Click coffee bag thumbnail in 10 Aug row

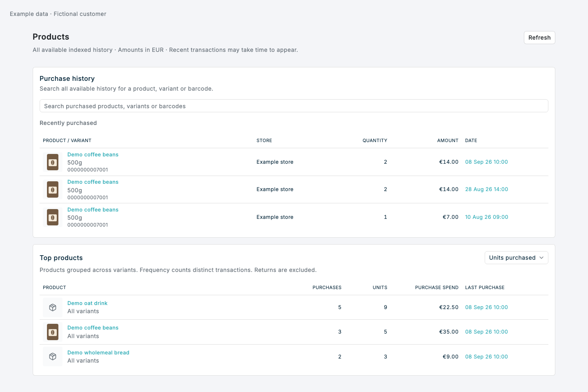[53, 217]
